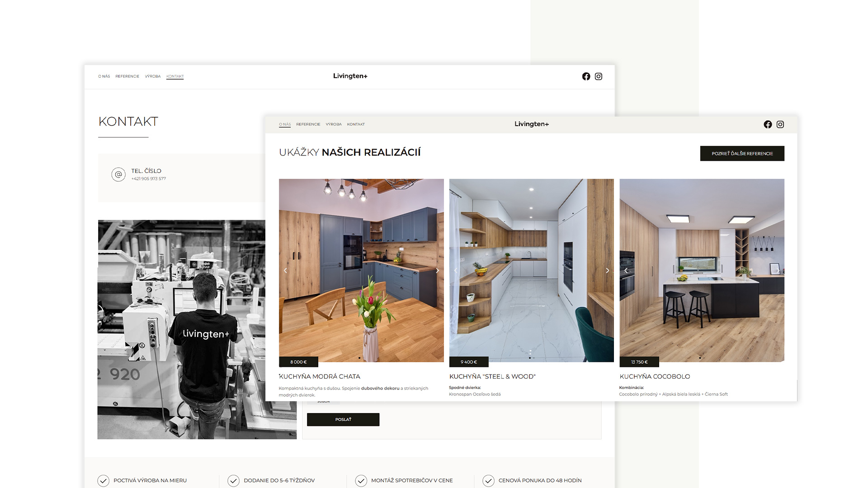Click the text POCTIVÁ VÝROBA NA MIERU
868x488 pixels.
pyautogui.click(x=150, y=480)
